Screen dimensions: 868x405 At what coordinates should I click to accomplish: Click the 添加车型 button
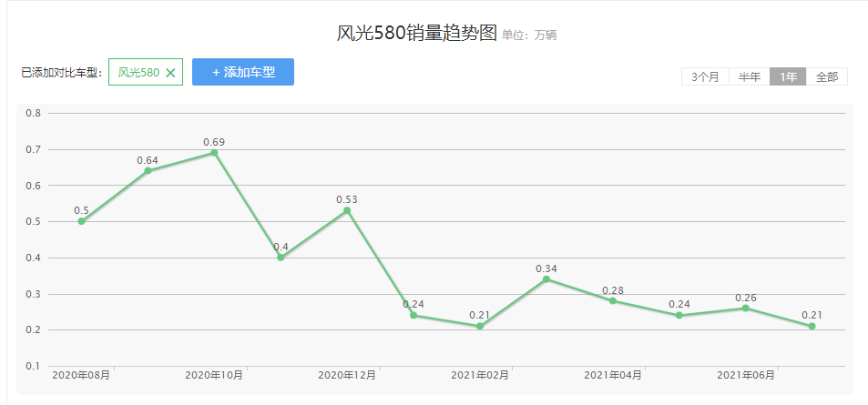[x=243, y=72]
